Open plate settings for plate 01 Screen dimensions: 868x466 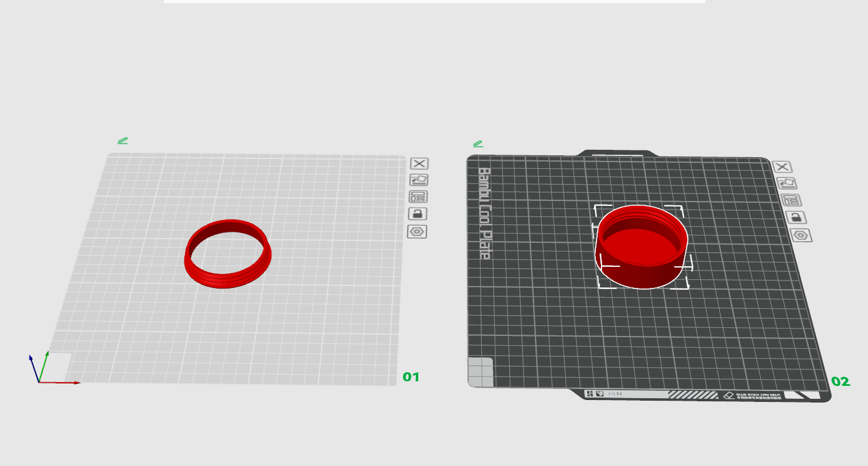click(x=418, y=232)
